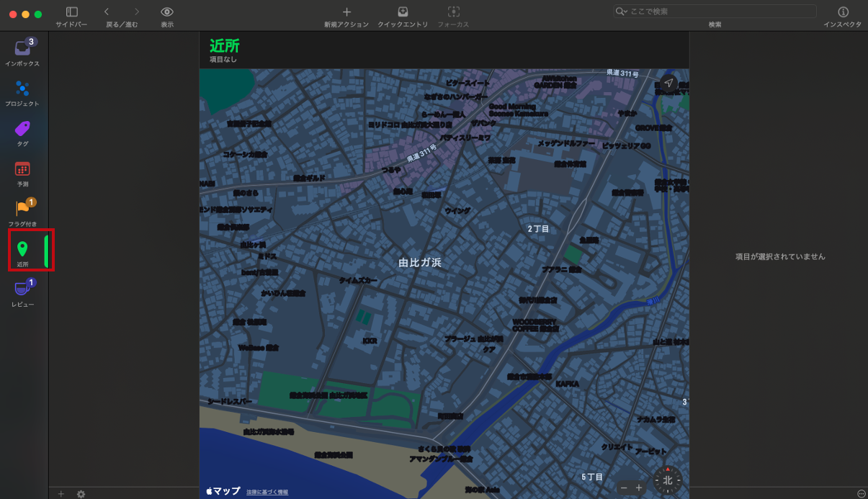Screen dimensions: 868x499
Task: Select the 近所 nearby perspective
Action: [x=22, y=254]
